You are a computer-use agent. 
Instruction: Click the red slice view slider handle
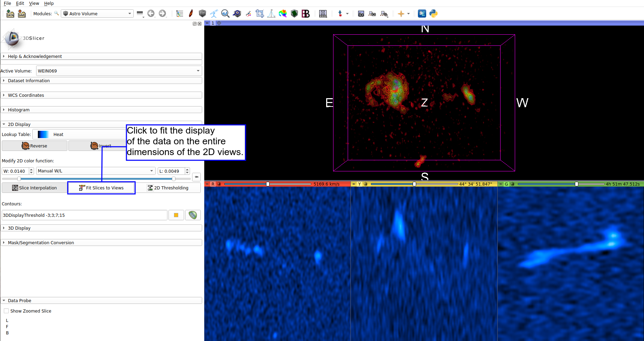coord(268,184)
